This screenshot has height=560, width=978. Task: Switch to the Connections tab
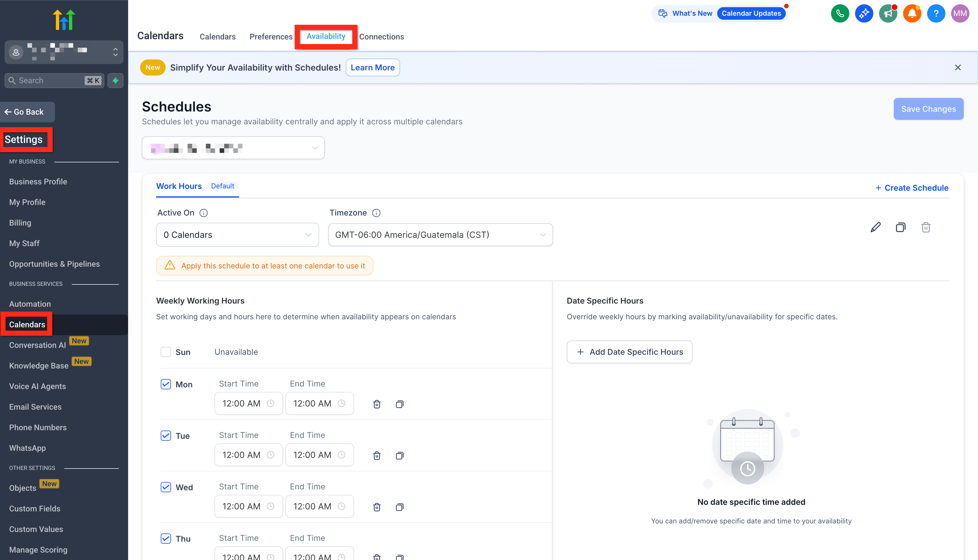pyautogui.click(x=381, y=37)
